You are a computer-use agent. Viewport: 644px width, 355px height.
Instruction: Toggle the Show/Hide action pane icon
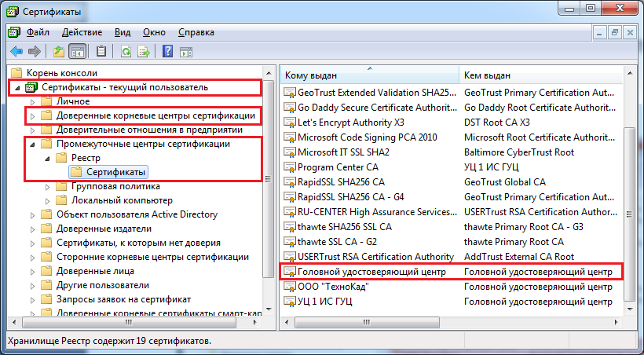186,52
